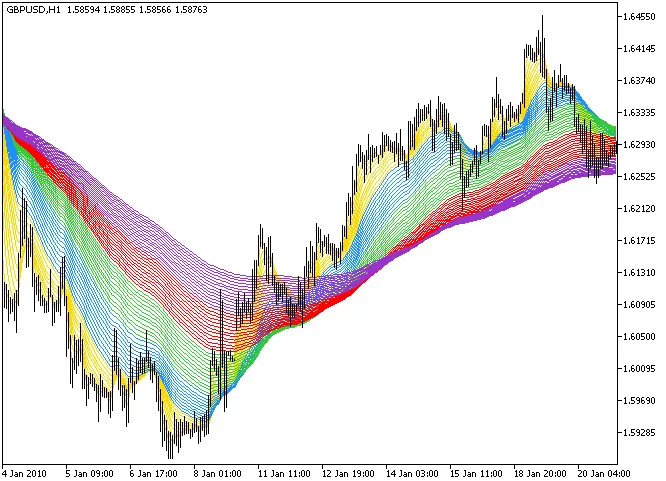The image size is (666, 481).
Task: Click the 1.62120 price axis label
Action: coord(637,209)
